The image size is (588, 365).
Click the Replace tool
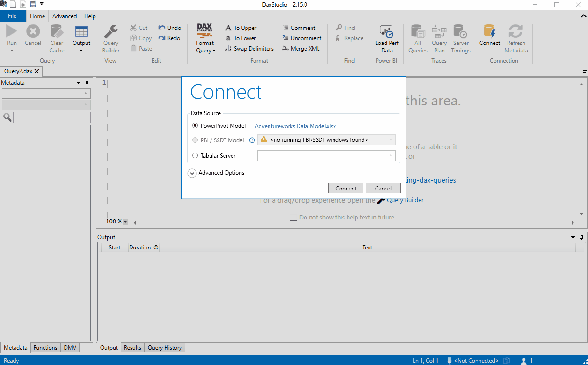point(349,38)
